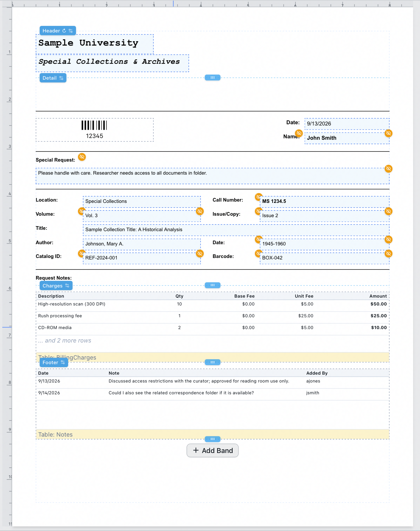The image size is (420, 531).
Task: Click the Amount column header
Action: [x=378, y=296]
